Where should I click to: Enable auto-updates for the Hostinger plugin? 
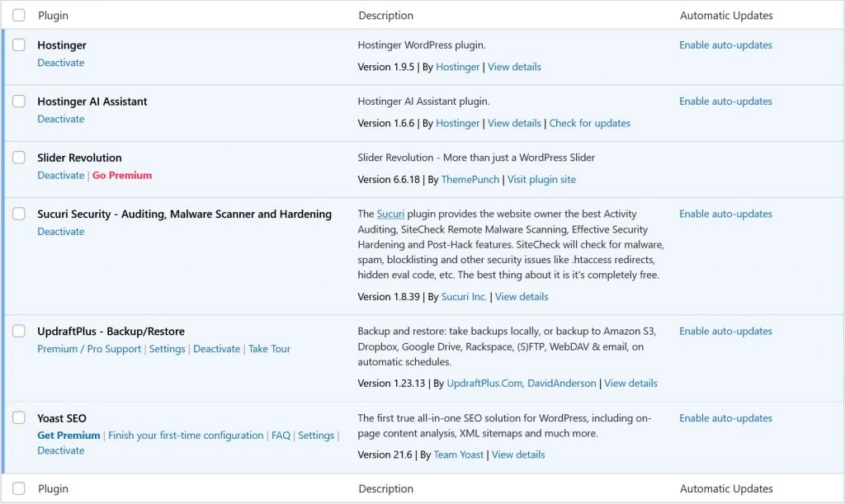tap(725, 45)
